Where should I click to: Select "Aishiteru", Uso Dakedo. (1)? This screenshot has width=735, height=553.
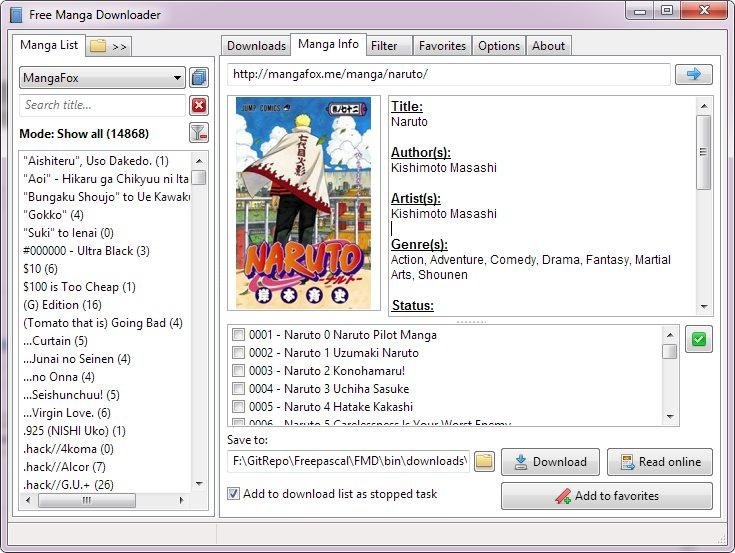coord(96,161)
